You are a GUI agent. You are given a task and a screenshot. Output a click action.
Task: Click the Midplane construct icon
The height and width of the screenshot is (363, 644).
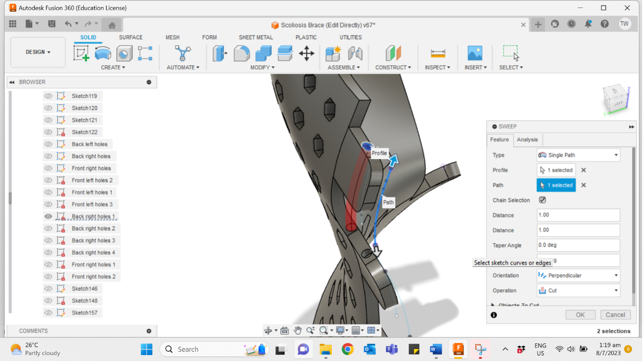[393, 53]
